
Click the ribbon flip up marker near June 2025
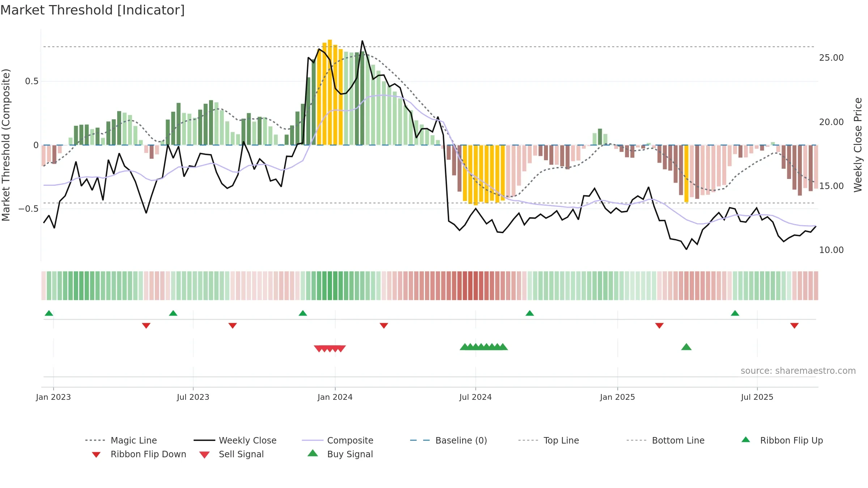pyautogui.click(x=735, y=313)
